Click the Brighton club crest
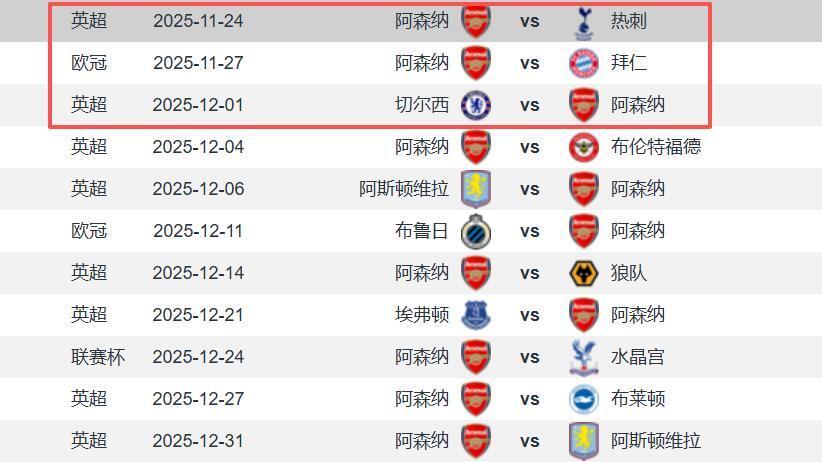Screen dimensions: 822x462 [583, 399]
